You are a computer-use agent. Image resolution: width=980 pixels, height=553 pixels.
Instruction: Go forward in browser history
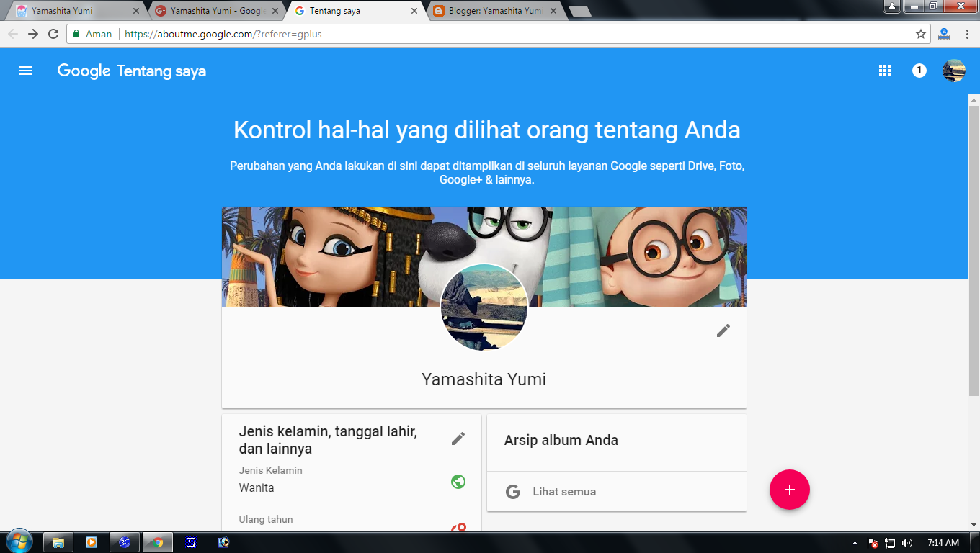click(x=33, y=34)
